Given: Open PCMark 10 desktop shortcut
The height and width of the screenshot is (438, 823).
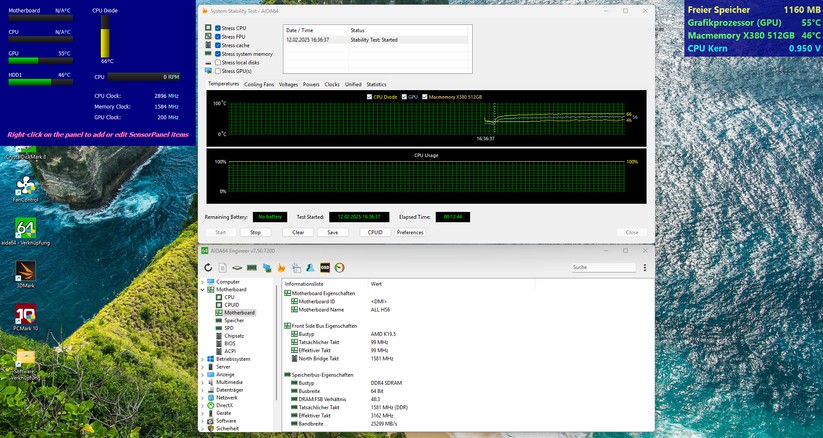Looking at the screenshot, I should tap(25, 316).
